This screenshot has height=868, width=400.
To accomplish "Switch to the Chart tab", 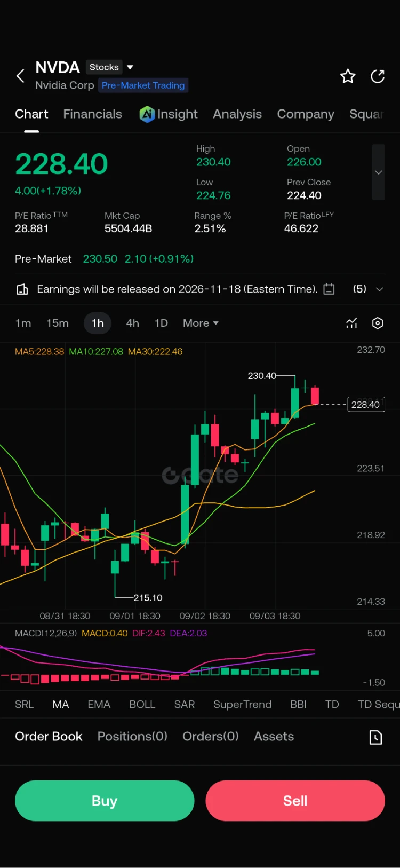I will (x=31, y=114).
